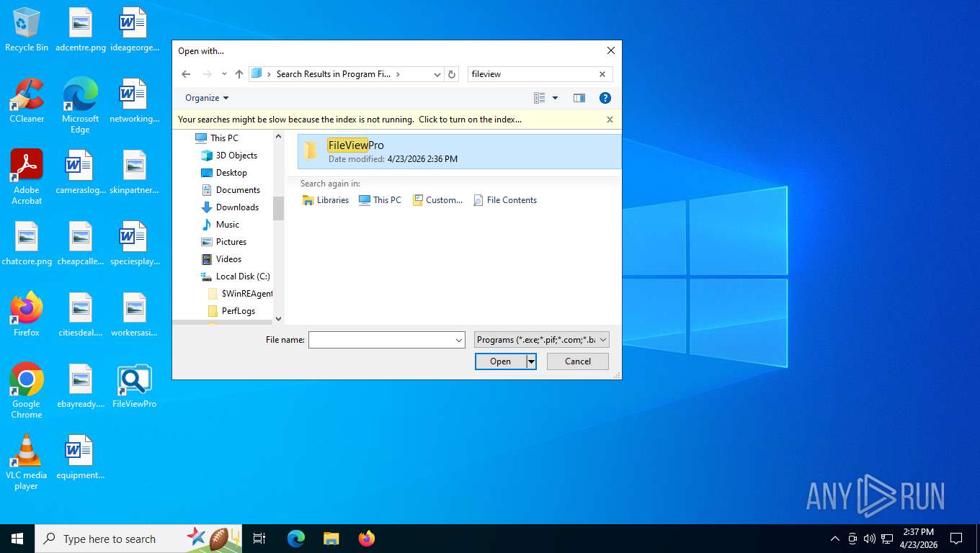Expand the breadcrumb chevron after Search Results

pyautogui.click(x=398, y=74)
